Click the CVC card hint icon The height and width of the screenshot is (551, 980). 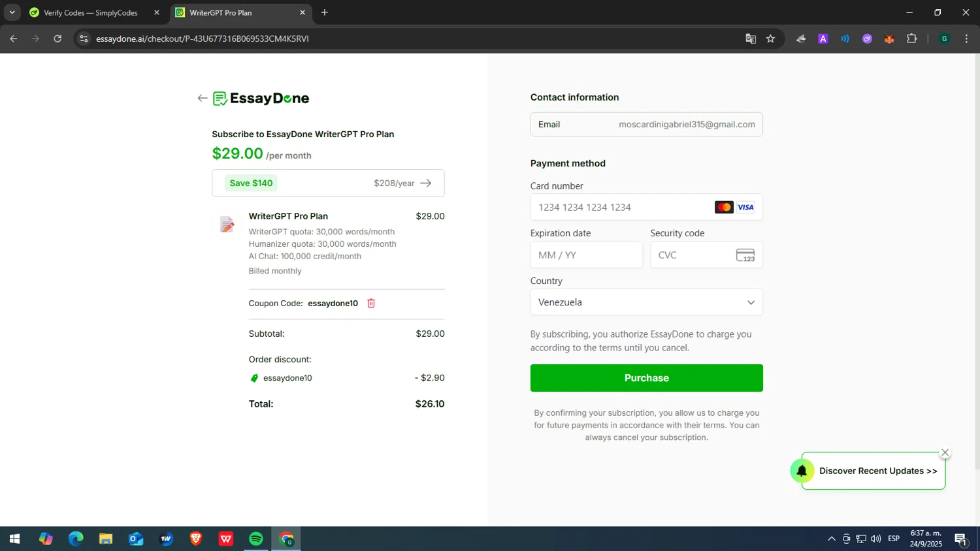[x=745, y=255]
